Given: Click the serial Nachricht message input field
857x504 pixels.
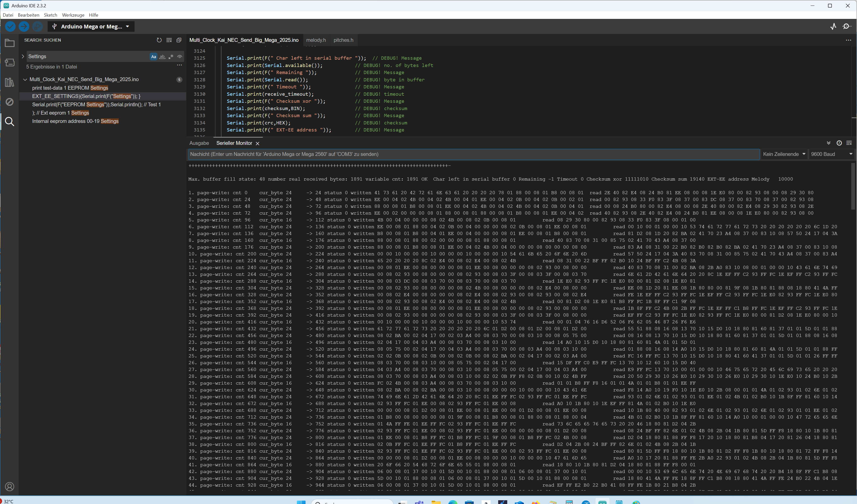Looking at the screenshot, I should (474, 154).
